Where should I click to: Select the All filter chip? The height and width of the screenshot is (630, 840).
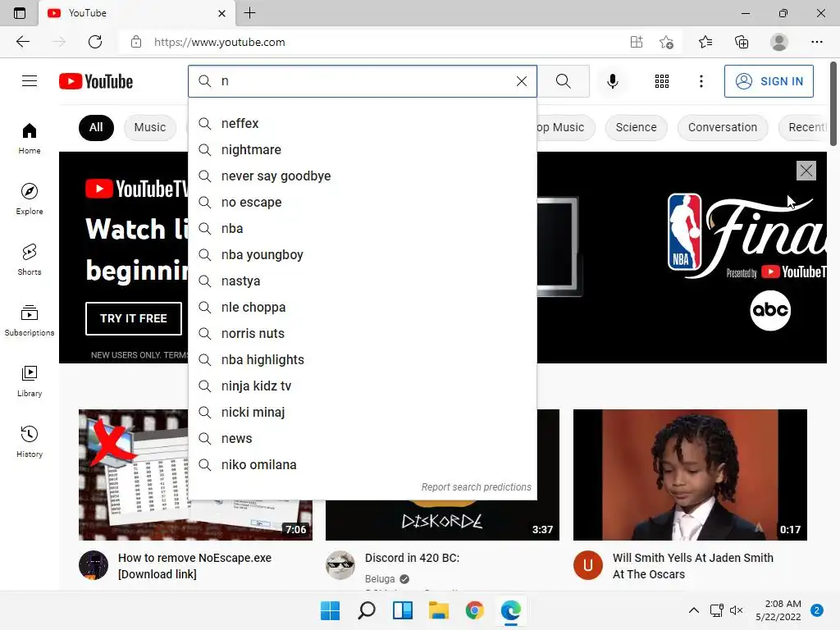(x=96, y=127)
